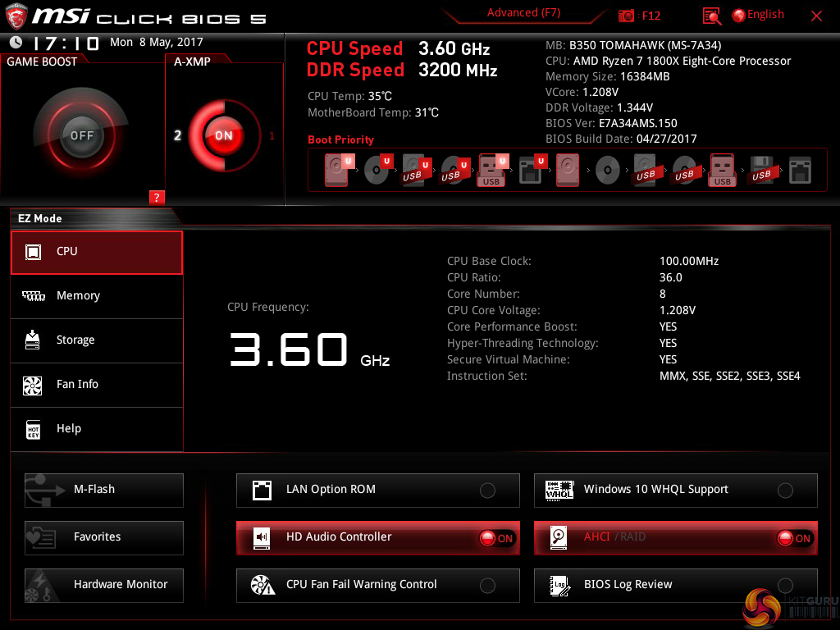Image resolution: width=840 pixels, height=630 pixels.
Task: Select A-XMP profile number 2
Action: pos(177,135)
